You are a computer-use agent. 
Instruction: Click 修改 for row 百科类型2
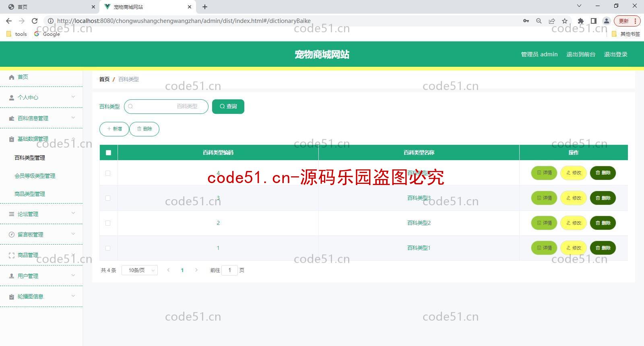574,223
